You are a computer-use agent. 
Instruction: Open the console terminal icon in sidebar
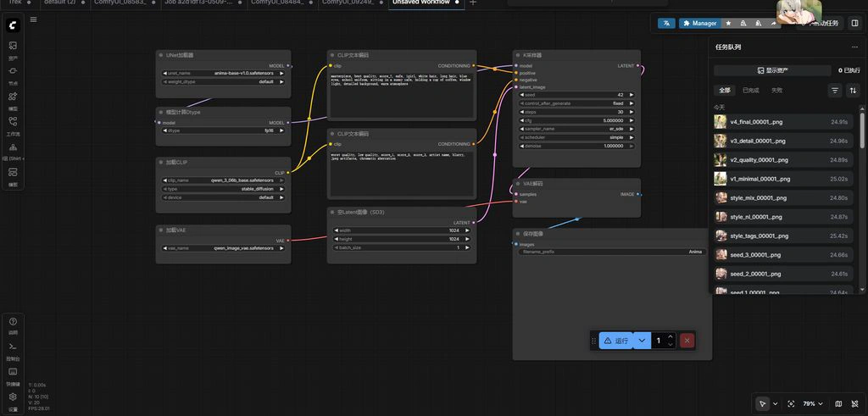click(14, 347)
